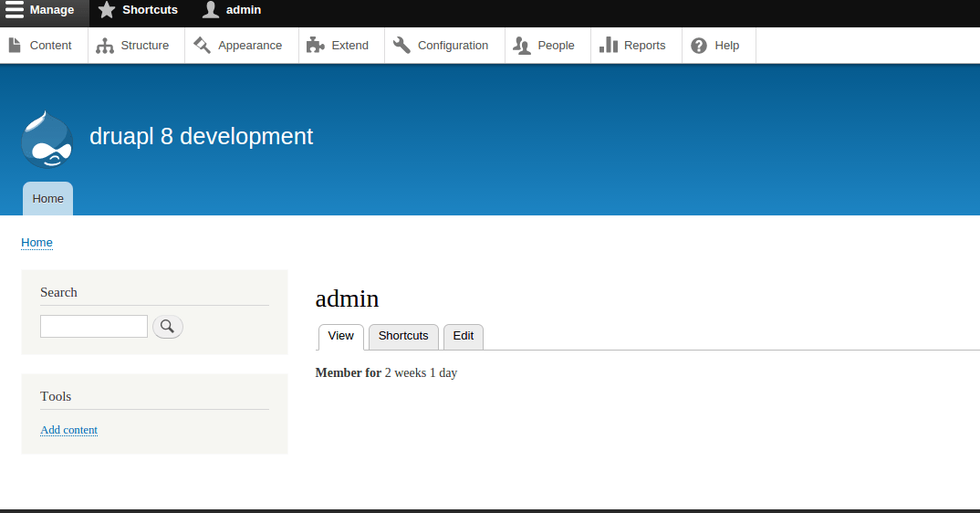Select the View tab
Viewport: 980px width, 513px height.
pos(340,337)
